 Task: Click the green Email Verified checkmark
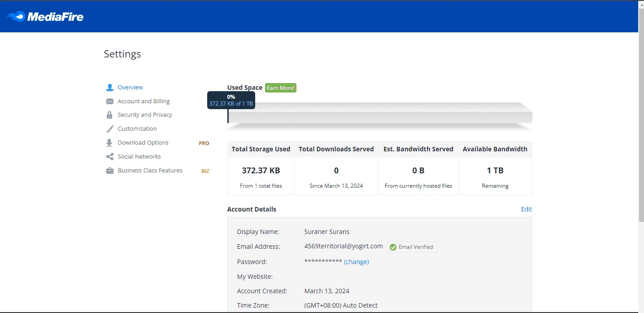pyautogui.click(x=393, y=247)
